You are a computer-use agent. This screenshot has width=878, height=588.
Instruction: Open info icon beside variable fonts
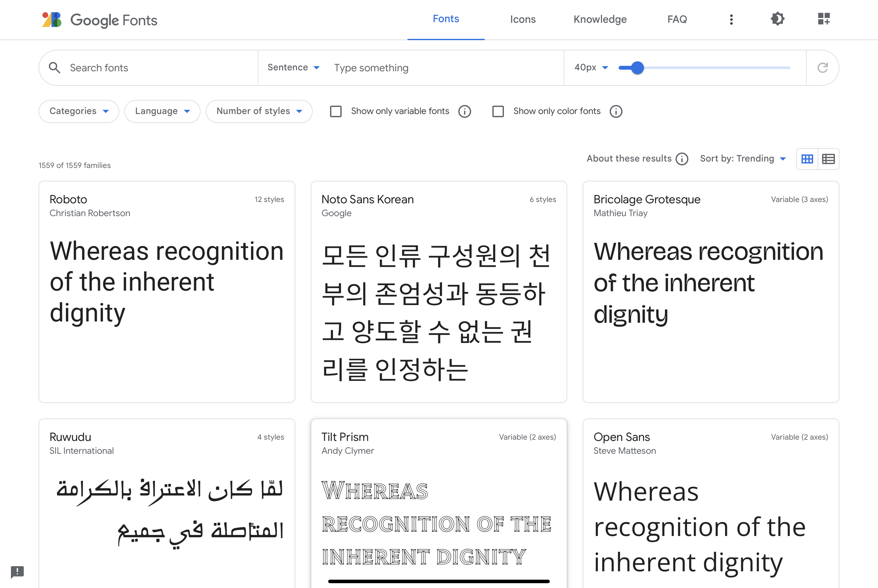click(x=464, y=111)
